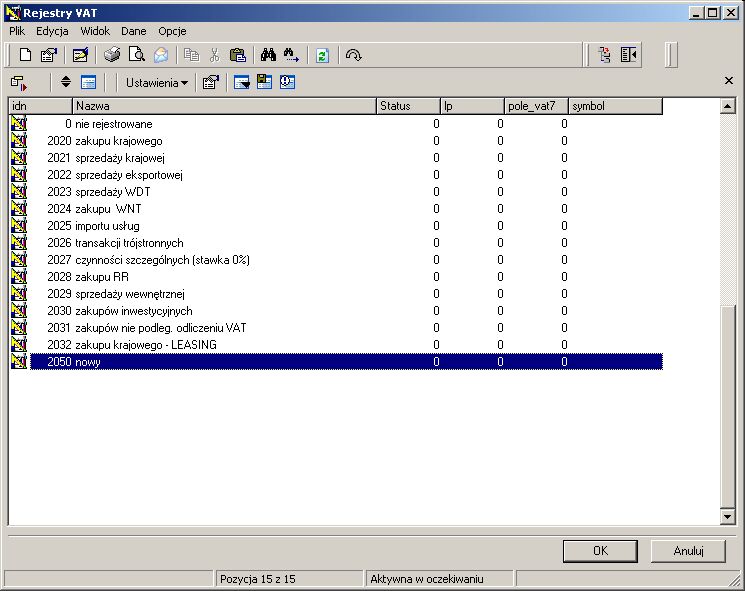The height and width of the screenshot is (591, 745).
Task: Click the window with exclamation mark icon
Action: [287, 82]
